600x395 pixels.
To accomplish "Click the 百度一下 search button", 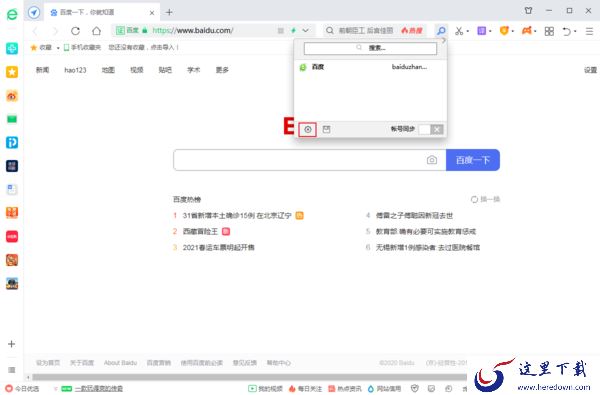I will click(473, 160).
